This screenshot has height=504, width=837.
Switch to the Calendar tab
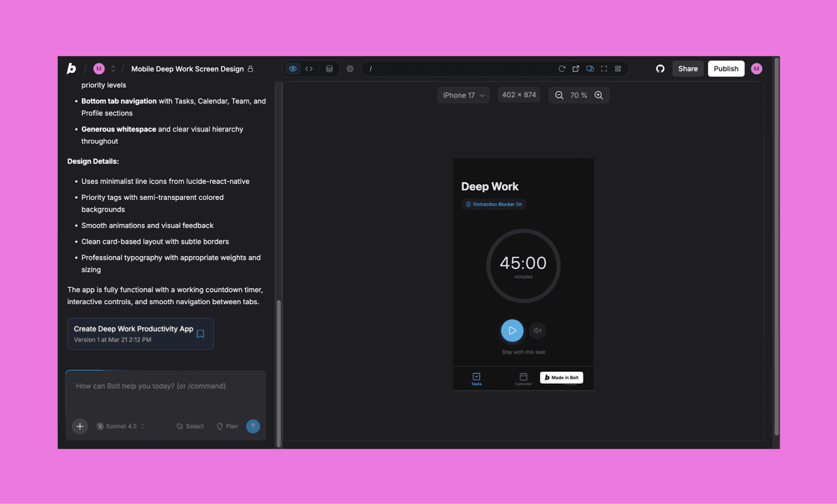(523, 379)
